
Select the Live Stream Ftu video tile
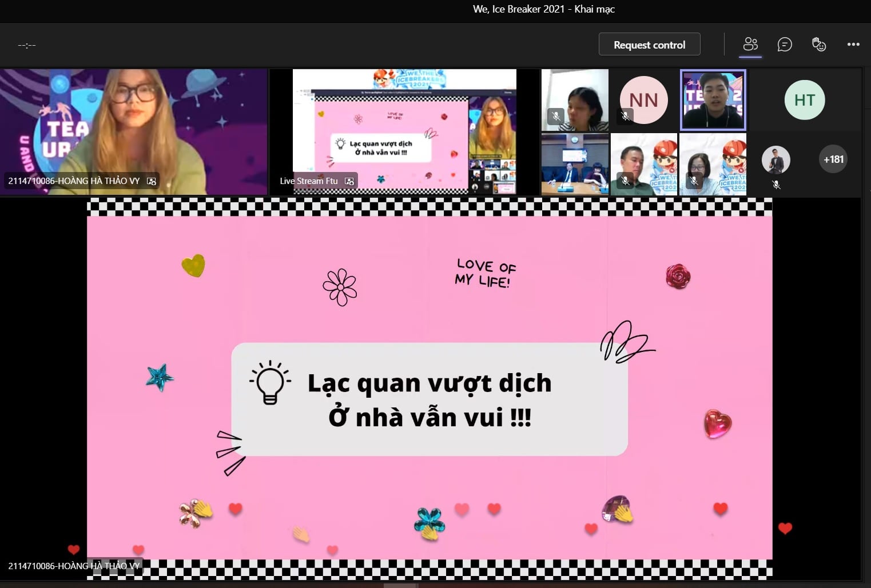tap(404, 132)
